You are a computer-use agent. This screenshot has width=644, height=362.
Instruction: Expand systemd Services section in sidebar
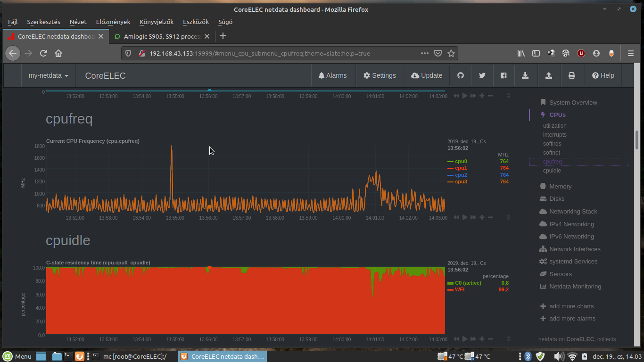pos(573,261)
